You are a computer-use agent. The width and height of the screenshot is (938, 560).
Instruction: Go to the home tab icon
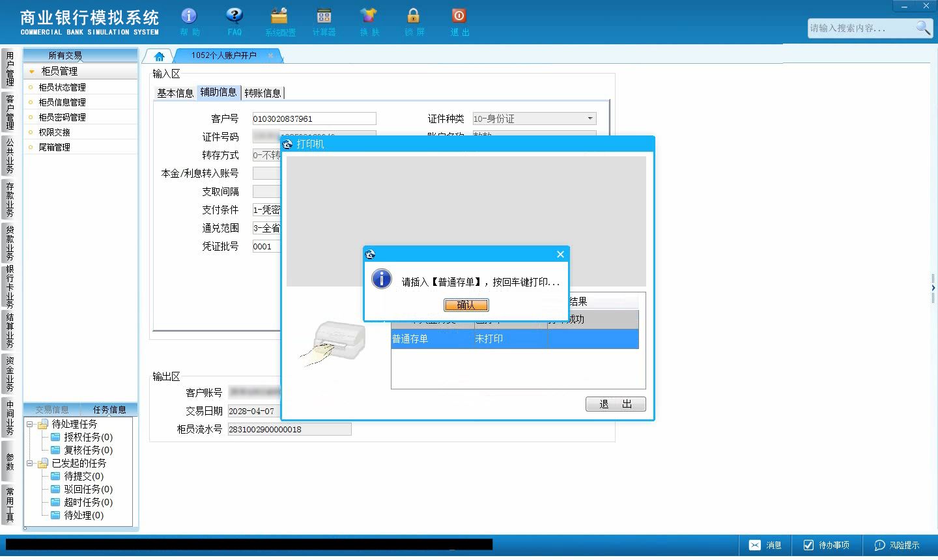159,57
